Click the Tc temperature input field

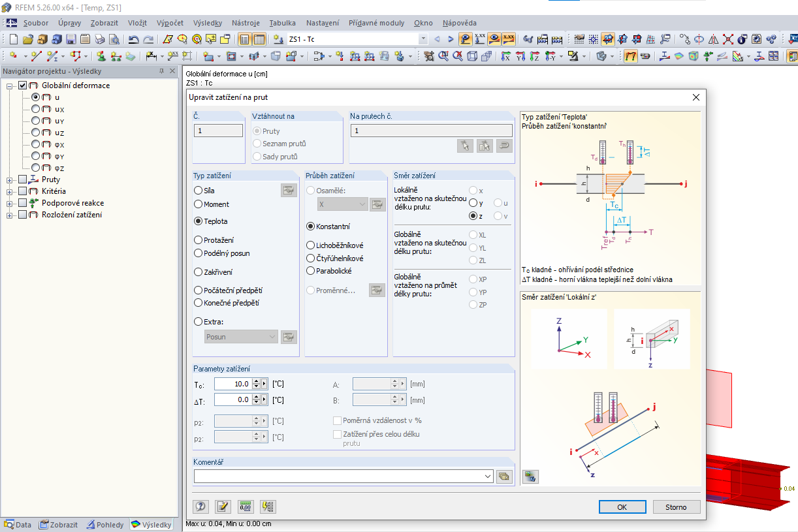232,384
